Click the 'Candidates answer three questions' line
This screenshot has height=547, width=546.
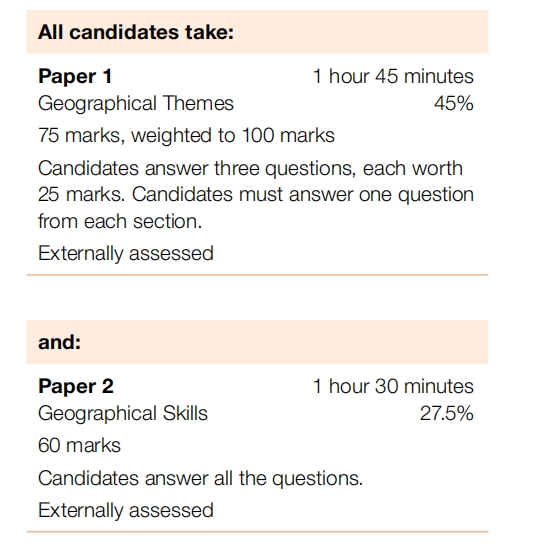250,168
